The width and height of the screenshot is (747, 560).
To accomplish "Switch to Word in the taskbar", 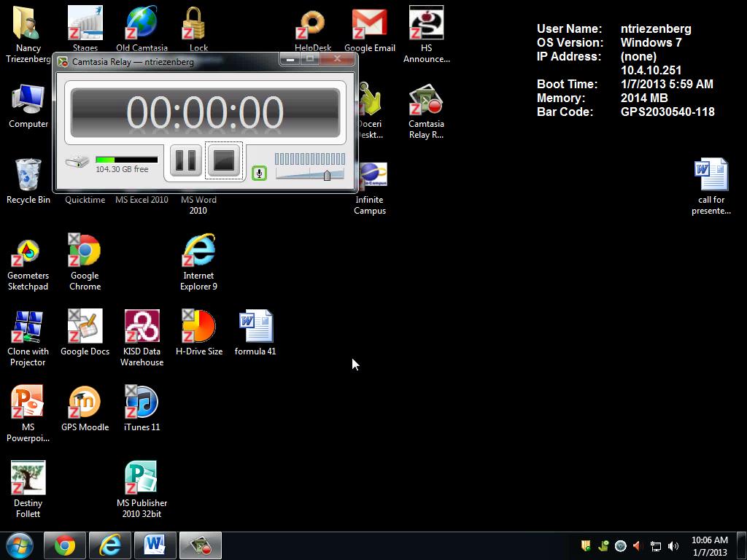I will 155,545.
